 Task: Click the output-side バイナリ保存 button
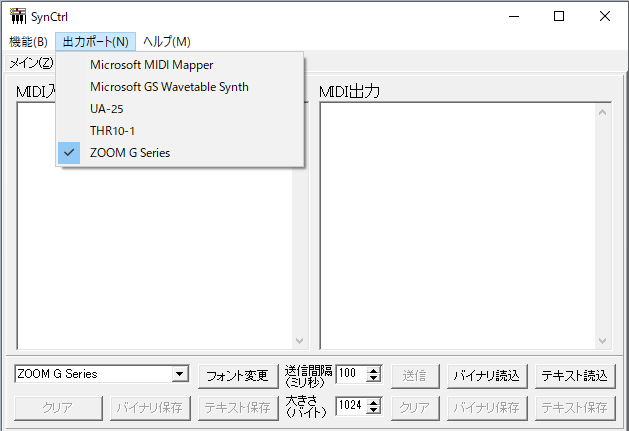(487, 408)
